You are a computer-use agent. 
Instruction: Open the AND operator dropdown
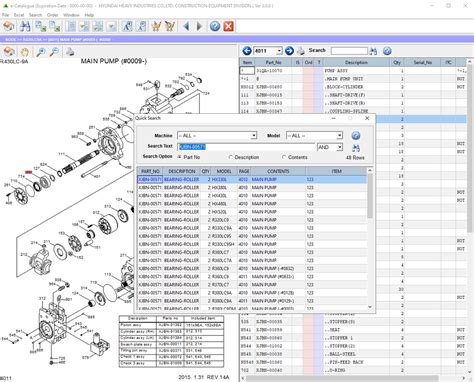pyautogui.click(x=339, y=147)
